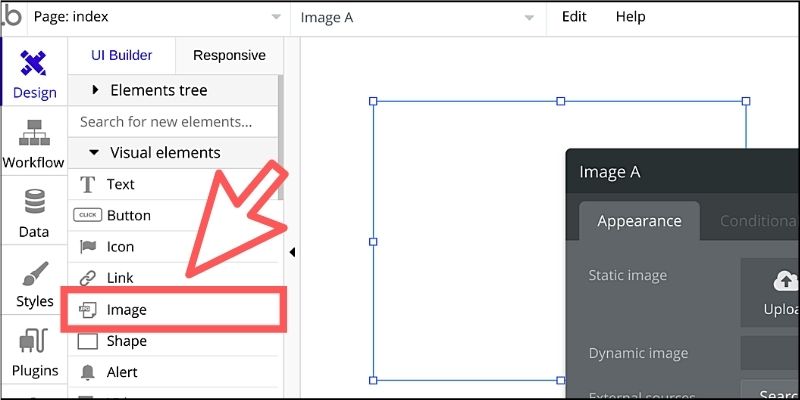Open the Workflow section icon
The width and height of the screenshot is (800, 400).
pyautogui.click(x=34, y=133)
